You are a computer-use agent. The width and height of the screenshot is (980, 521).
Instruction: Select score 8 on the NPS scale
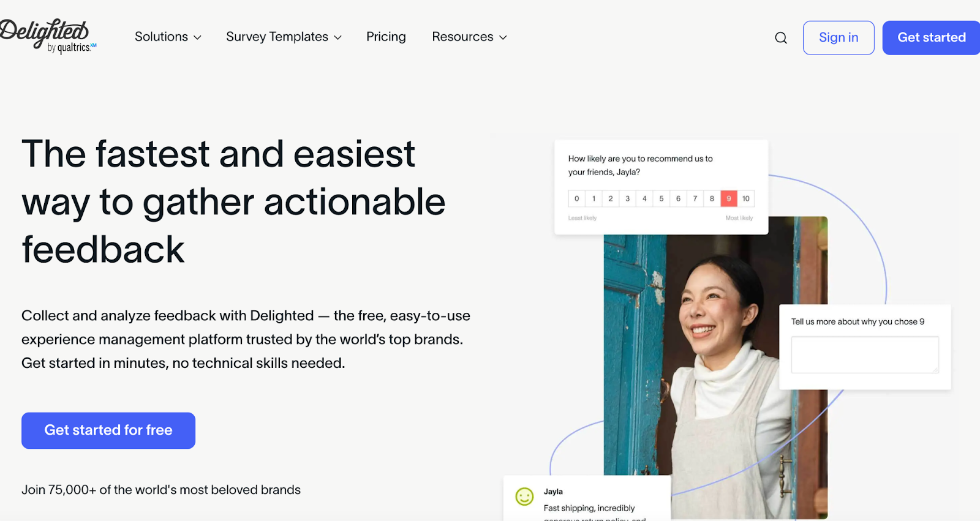(712, 198)
